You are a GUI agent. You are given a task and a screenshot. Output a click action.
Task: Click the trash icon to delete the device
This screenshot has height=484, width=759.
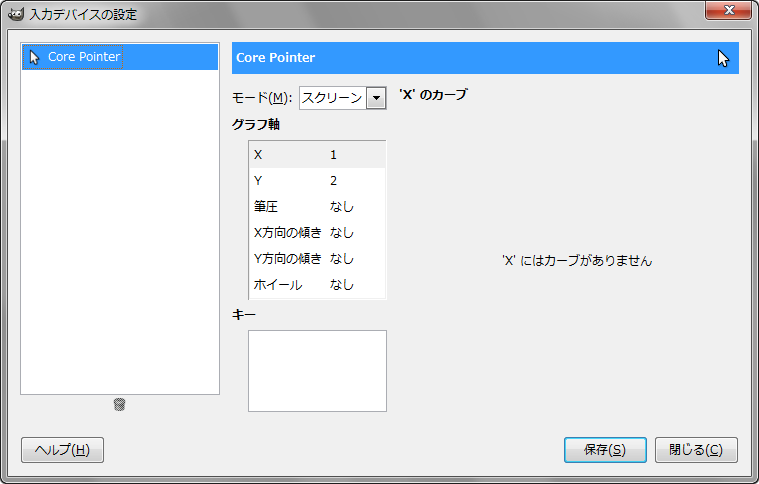tap(120, 404)
